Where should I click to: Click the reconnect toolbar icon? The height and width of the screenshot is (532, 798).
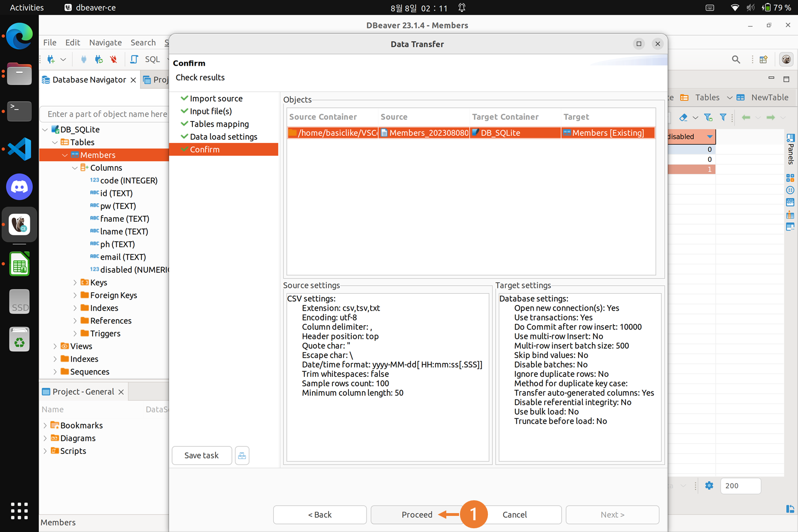coord(99,60)
